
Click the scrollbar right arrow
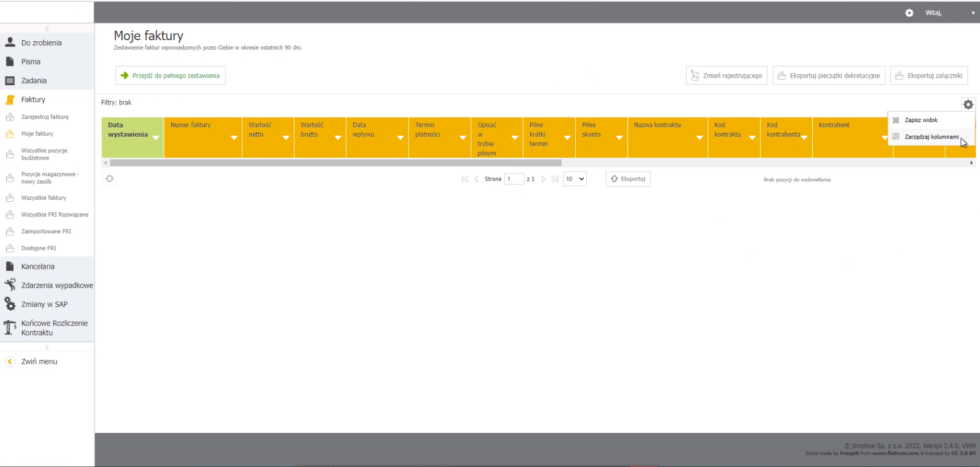(971, 163)
